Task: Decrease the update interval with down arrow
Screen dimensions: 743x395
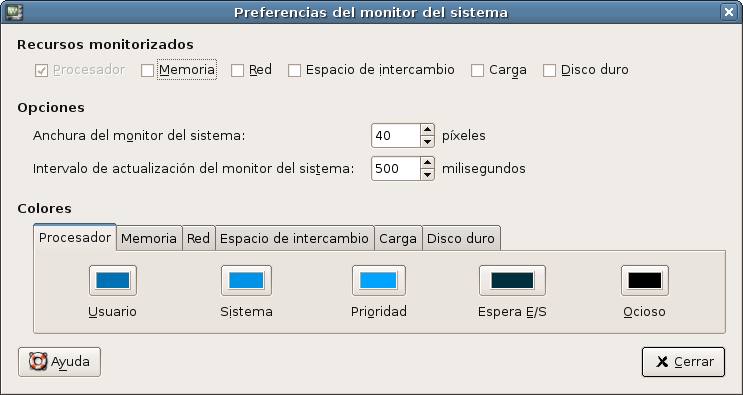Action: 427,175
